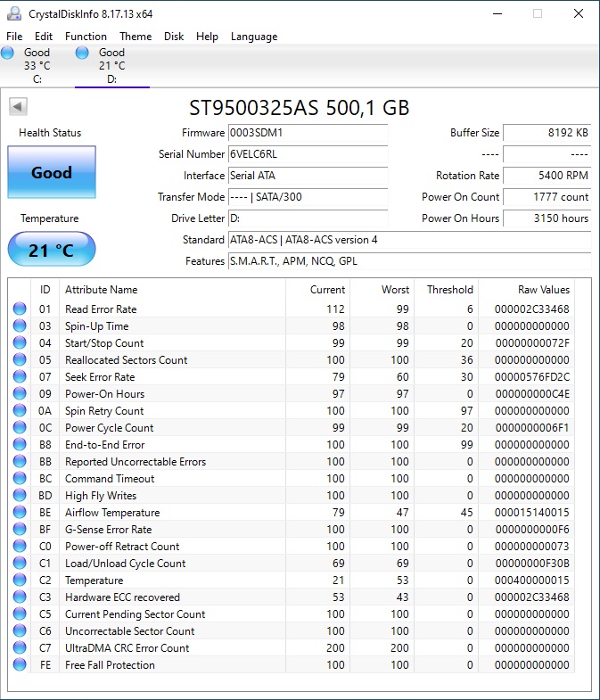Click status orb for Free Fall Protection
600x700 pixels.
pos(20,664)
